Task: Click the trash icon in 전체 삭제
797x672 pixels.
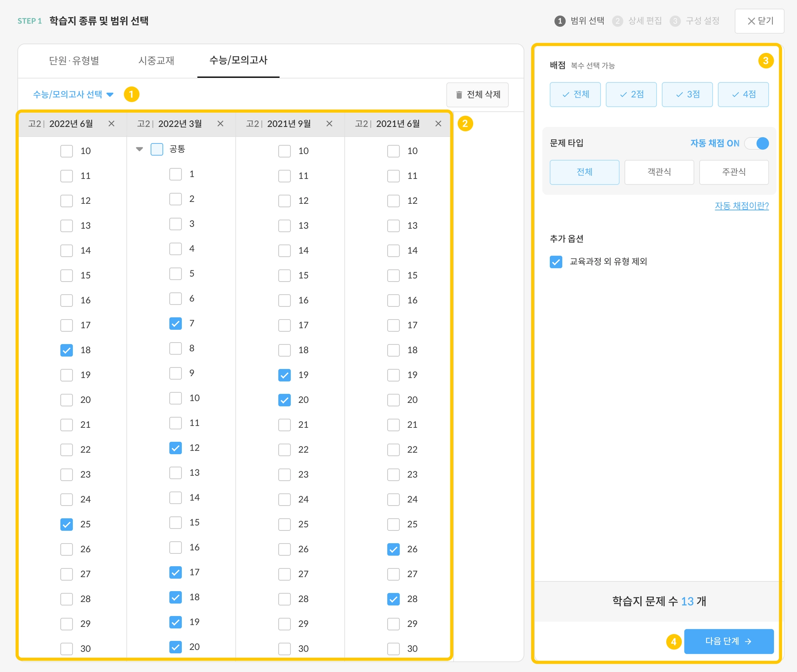Action: click(459, 94)
